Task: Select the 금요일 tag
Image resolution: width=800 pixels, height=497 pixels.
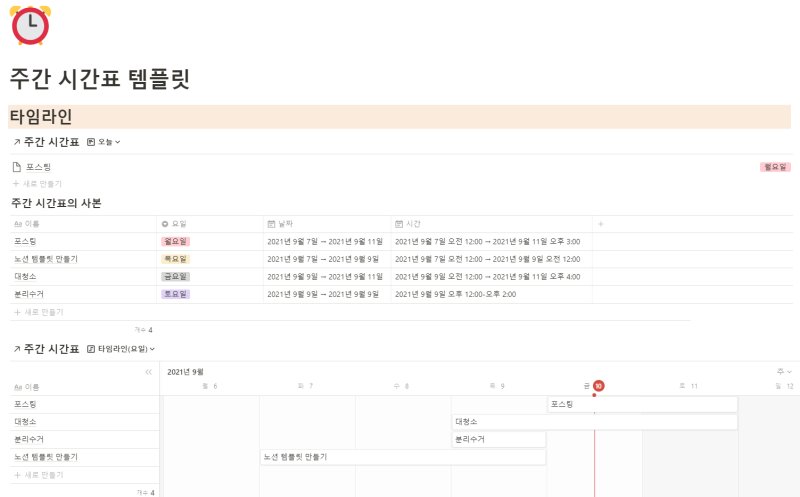Action: pyautogui.click(x=175, y=277)
